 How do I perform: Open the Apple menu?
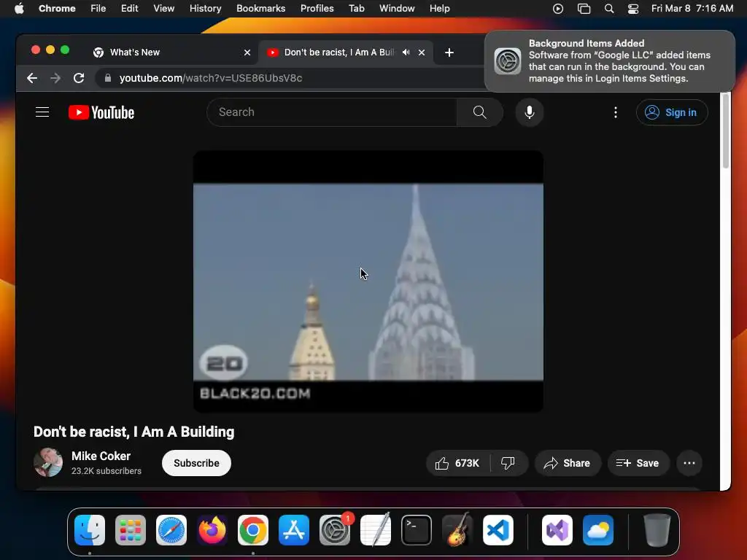tap(19, 9)
